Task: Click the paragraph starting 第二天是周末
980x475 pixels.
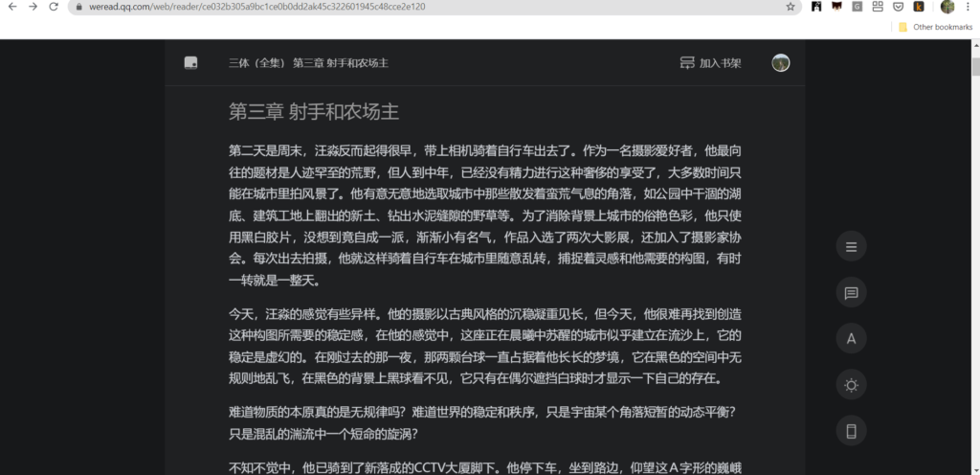Action: click(x=485, y=216)
